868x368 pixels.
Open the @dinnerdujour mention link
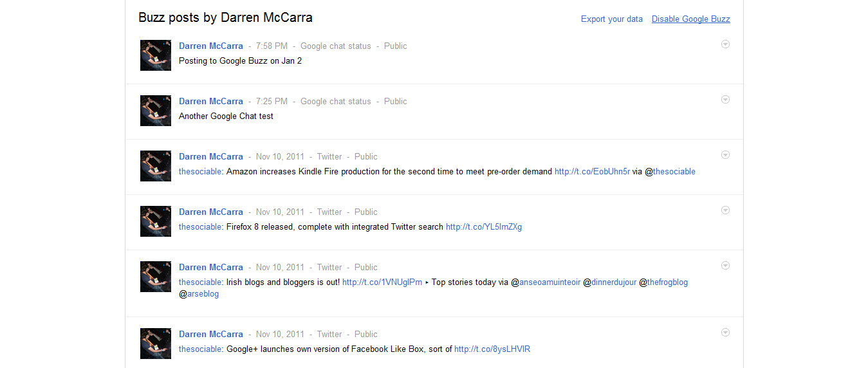614,282
